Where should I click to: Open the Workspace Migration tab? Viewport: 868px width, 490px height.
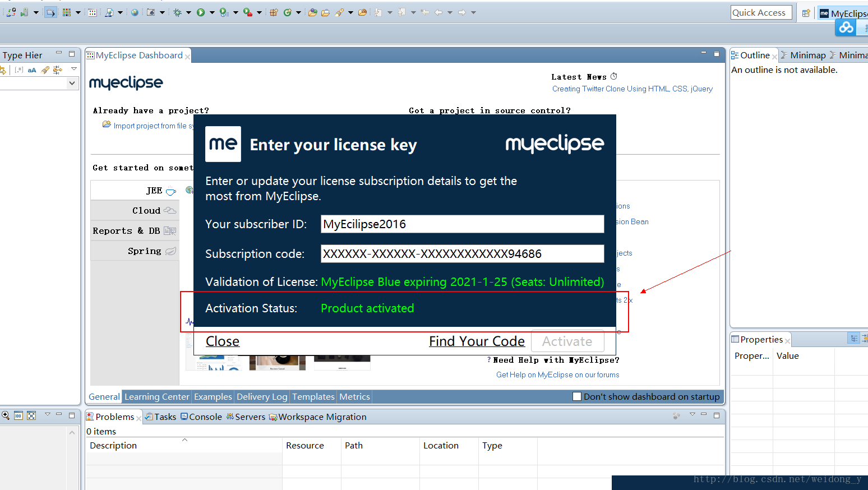point(317,417)
